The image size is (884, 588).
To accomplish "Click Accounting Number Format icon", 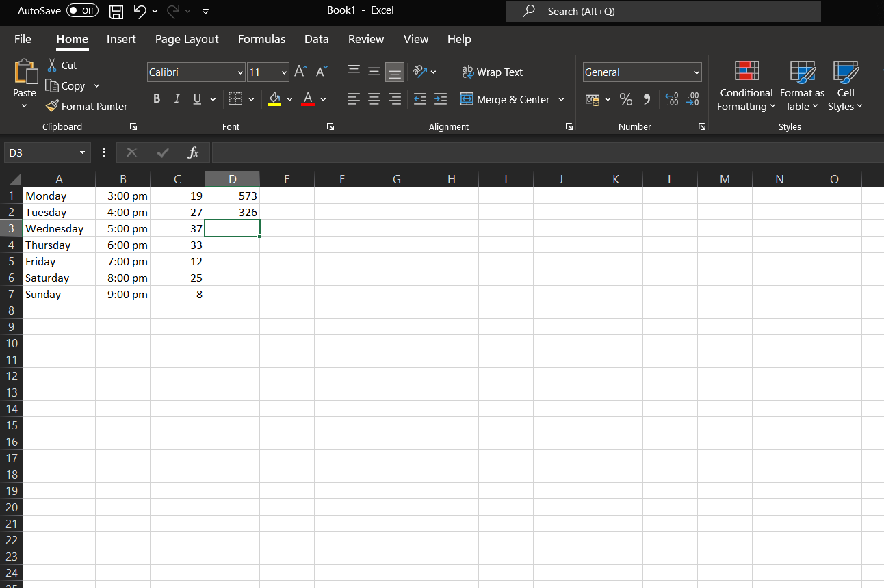I will pyautogui.click(x=593, y=99).
